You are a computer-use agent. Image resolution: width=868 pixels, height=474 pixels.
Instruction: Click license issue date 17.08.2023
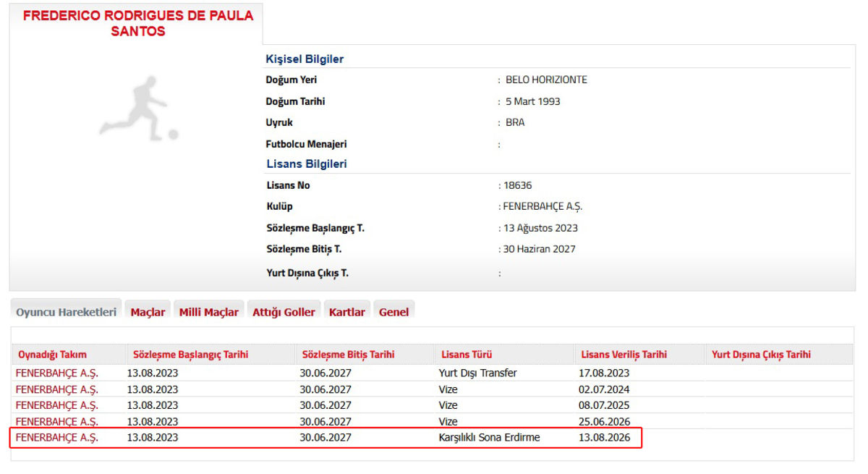(x=604, y=373)
